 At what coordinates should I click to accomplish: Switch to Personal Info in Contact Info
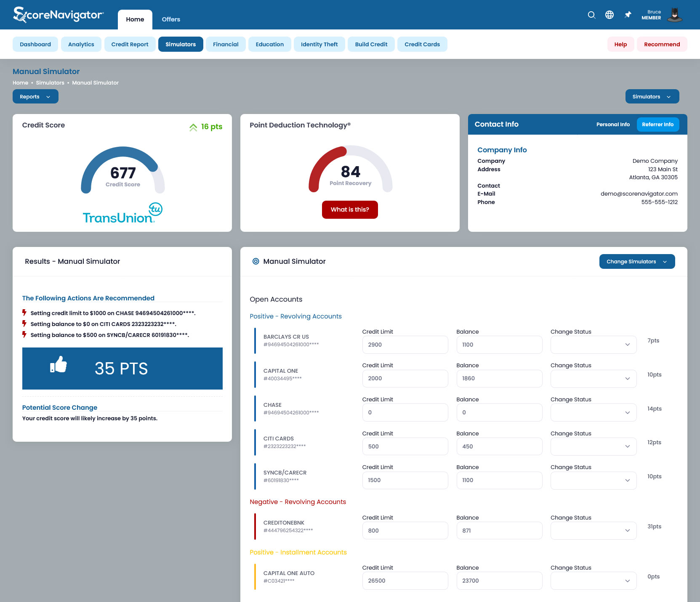pyautogui.click(x=613, y=125)
